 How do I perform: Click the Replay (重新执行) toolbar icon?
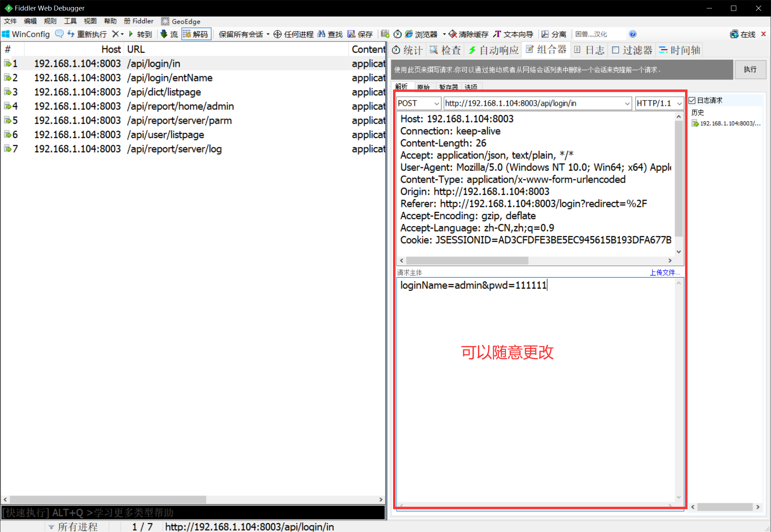tap(71, 34)
